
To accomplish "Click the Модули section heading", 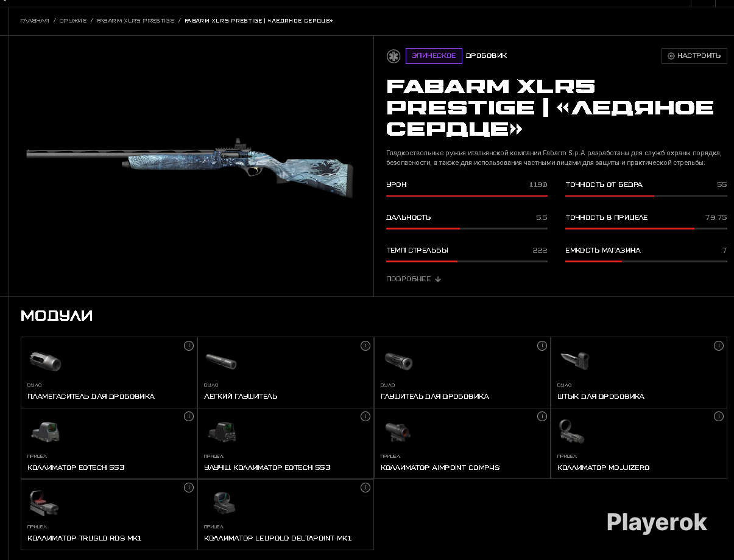I will [57, 316].
